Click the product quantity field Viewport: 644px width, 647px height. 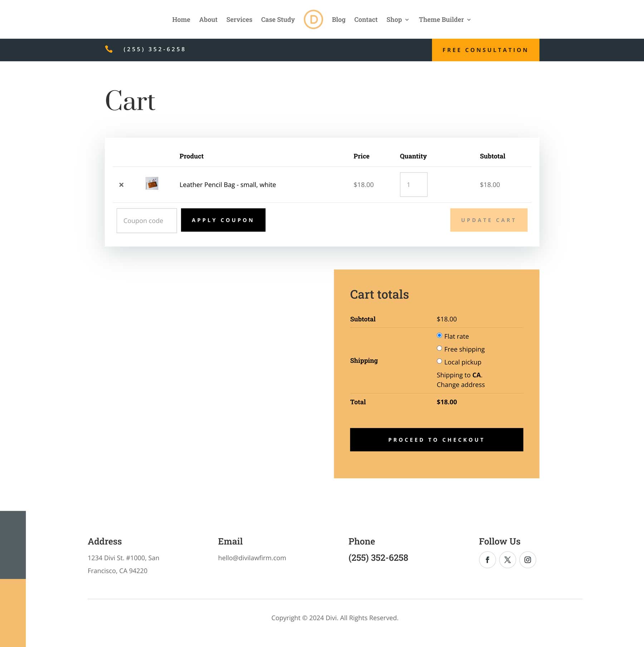(413, 185)
